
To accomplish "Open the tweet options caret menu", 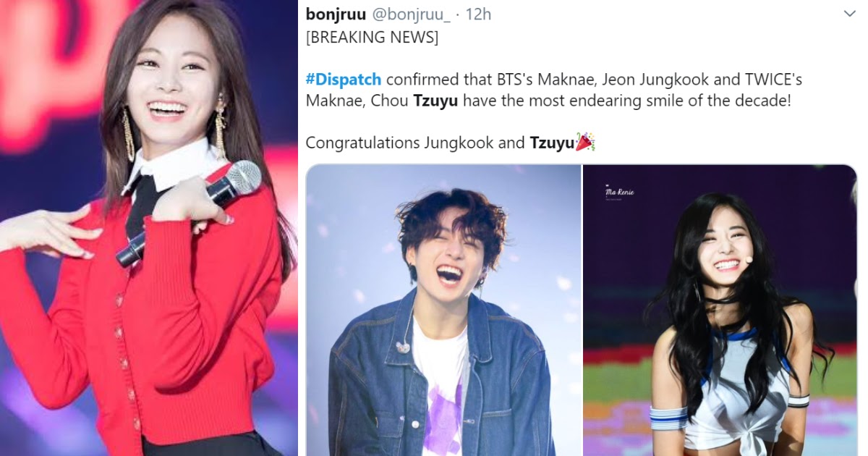I will tap(850, 14).
